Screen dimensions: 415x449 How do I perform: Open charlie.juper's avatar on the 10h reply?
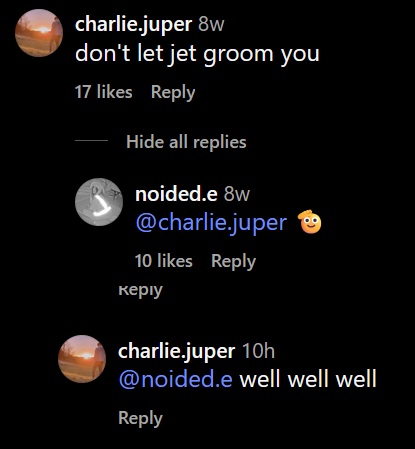pyautogui.click(x=82, y=359)
